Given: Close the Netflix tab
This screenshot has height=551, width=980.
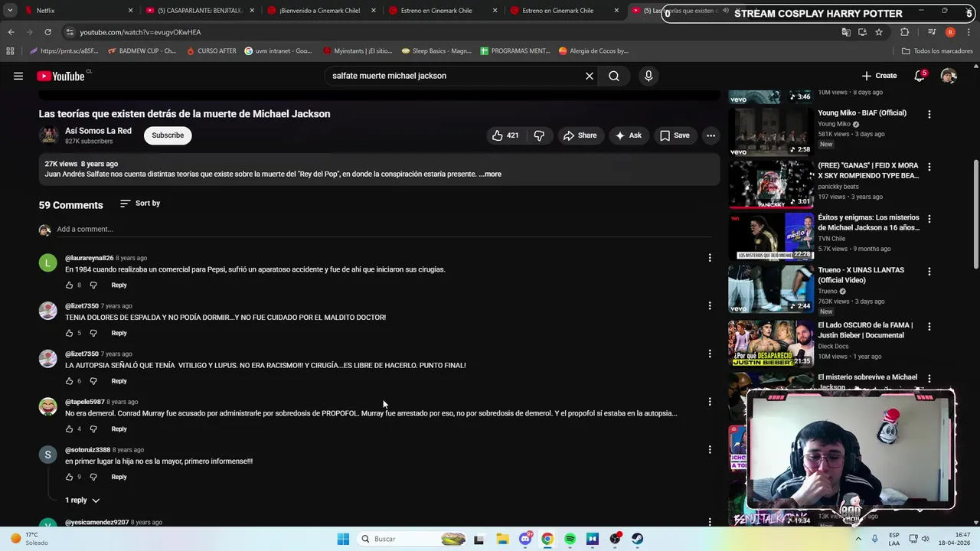Looking at the screenshot, I should (130, 11).
